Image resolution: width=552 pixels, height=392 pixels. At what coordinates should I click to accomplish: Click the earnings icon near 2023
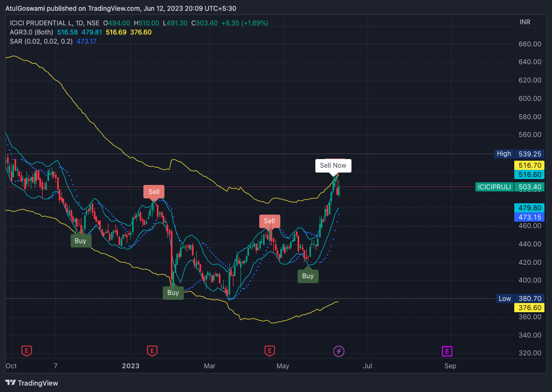click(x=152, y=351)
